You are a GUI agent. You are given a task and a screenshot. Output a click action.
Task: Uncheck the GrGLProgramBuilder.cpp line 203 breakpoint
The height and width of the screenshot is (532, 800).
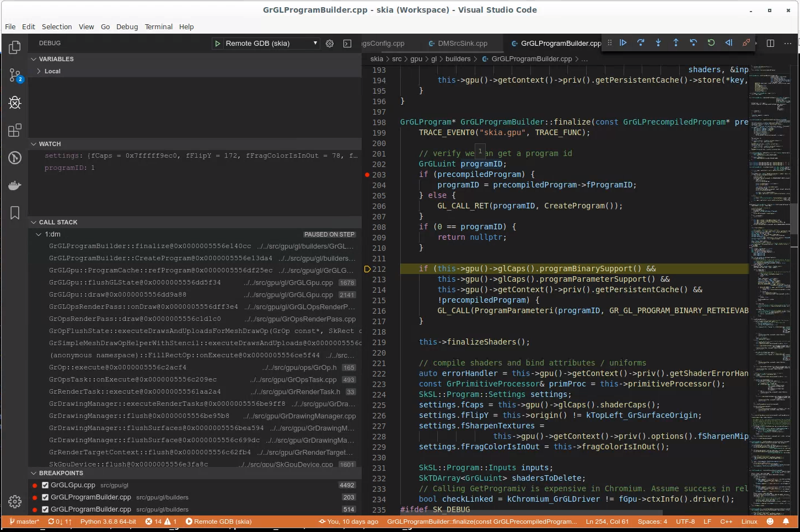45,498
